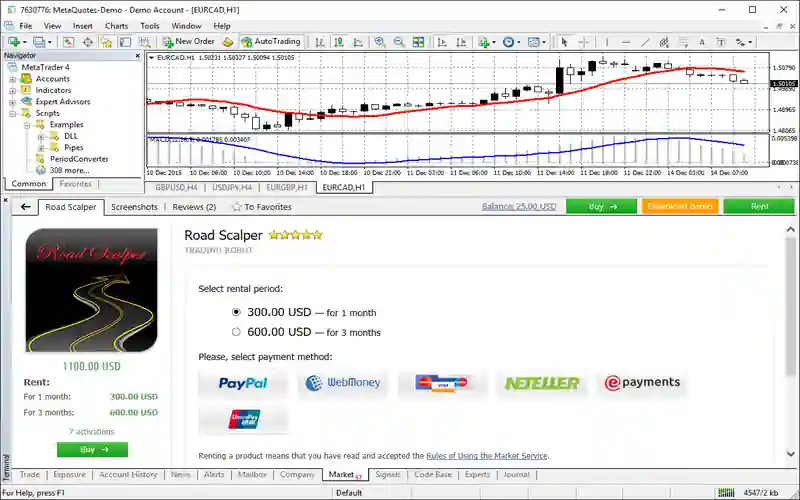Open the Reviews (2) tab
This screenshot has width=800, height=500.
point(194,207)
